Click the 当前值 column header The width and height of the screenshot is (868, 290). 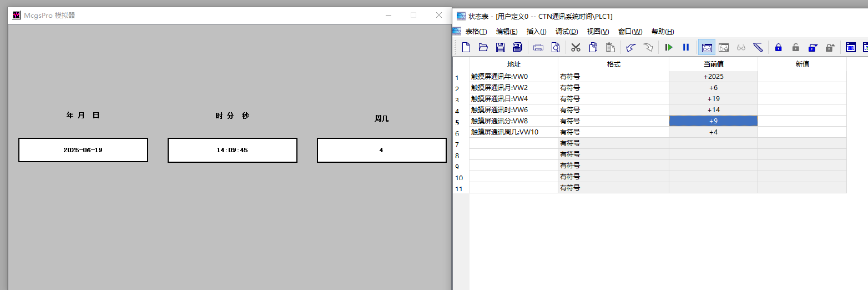click(x=713, y=64)
